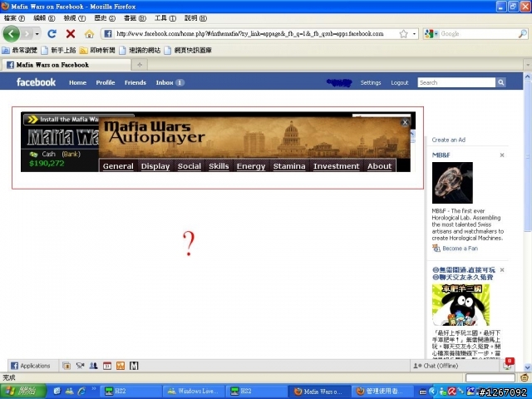532x399 pixels.
Task: Open the 工具 (Tools) menu
Action: pyautogui.click(x=165, y=18)
